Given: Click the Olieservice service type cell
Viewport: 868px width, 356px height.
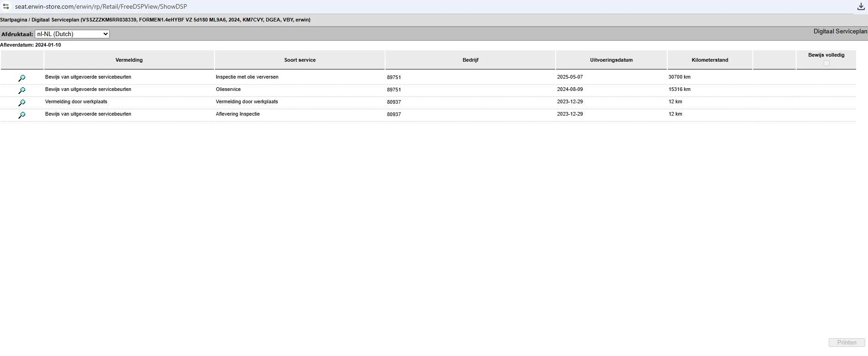Looking at the screenshot, I should 228,89.
